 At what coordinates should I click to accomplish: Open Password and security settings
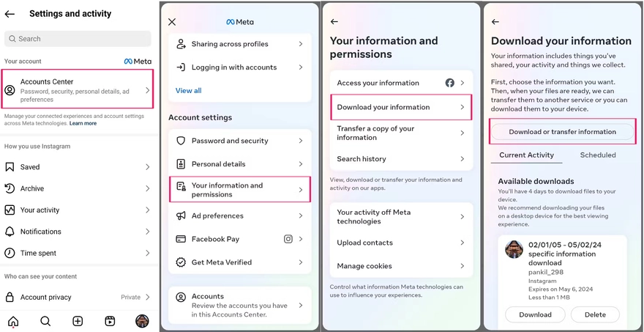coord(240,141)
